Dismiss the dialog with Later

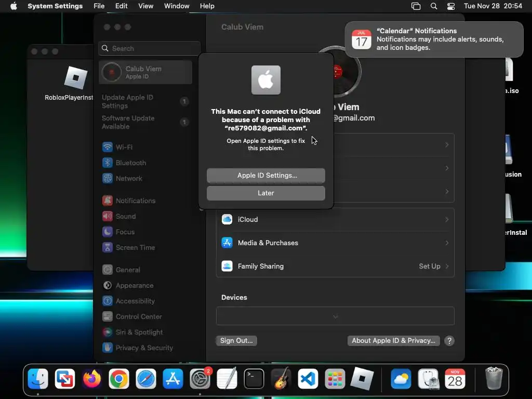pos(266,193)
